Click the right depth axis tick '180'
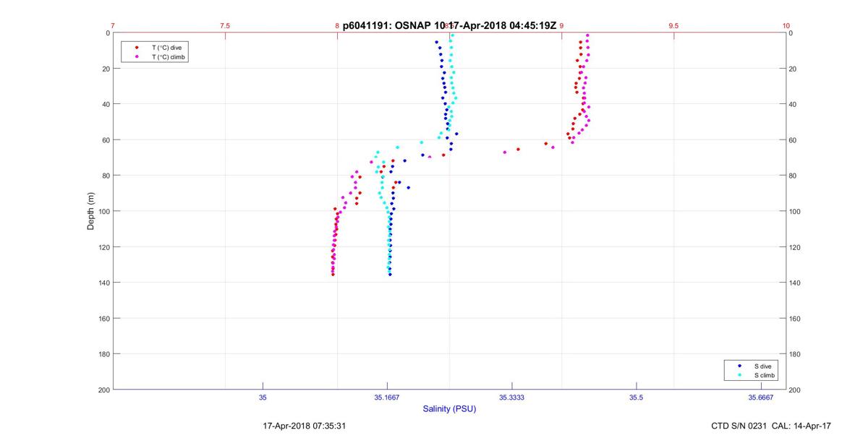Screen dimensions: 868x438 click(x=796, y=354)
